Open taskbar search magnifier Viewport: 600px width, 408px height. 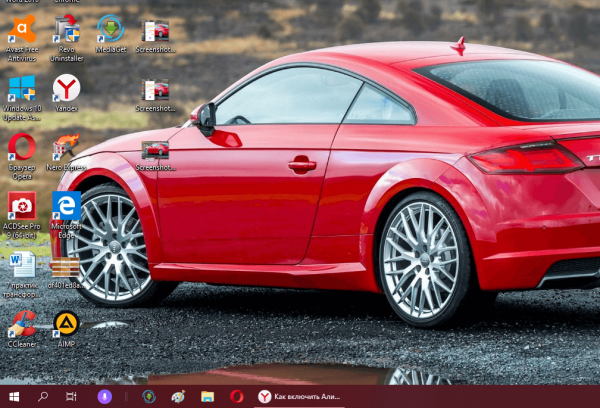43,397
